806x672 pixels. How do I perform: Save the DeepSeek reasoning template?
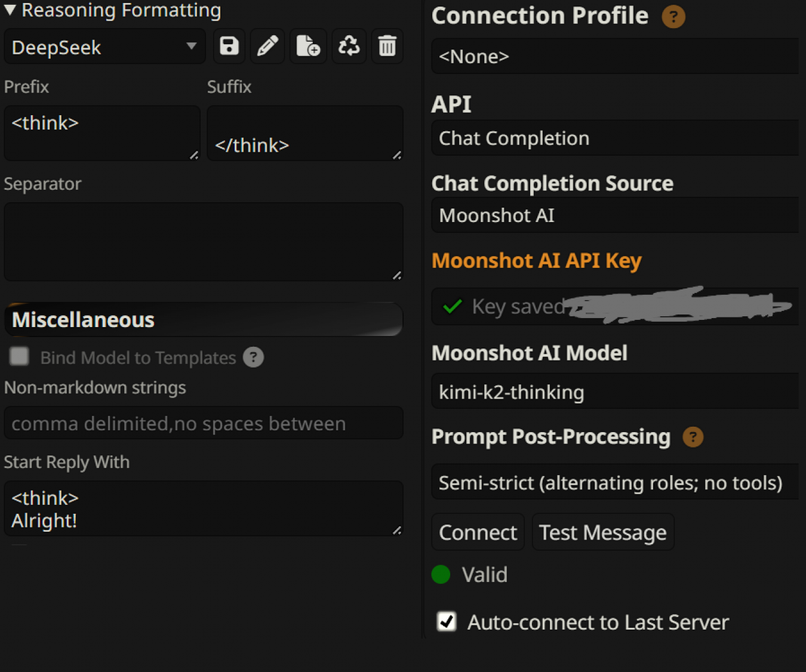pos(229,46)
